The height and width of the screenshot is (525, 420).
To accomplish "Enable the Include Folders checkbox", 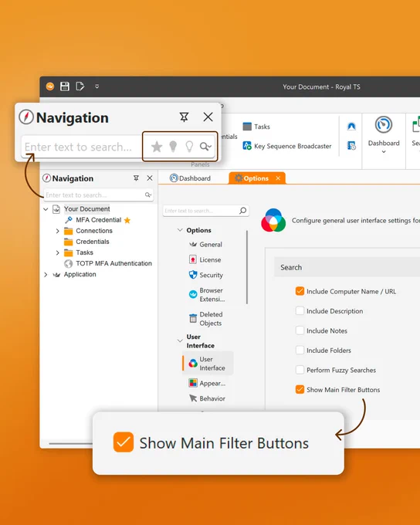I will pyautogui.click(x=300, y=351).
